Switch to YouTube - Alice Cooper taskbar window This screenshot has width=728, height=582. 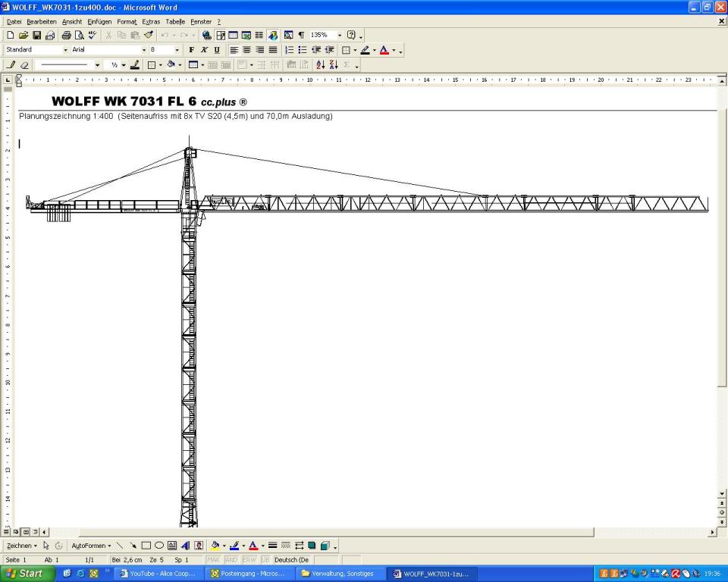[158, 574]
